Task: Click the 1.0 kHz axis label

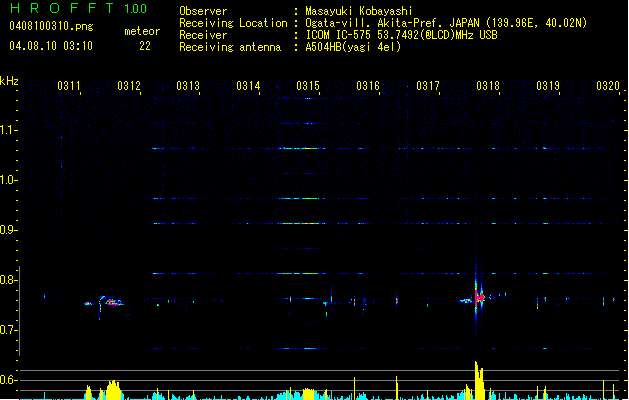Action: pos(9,180)
